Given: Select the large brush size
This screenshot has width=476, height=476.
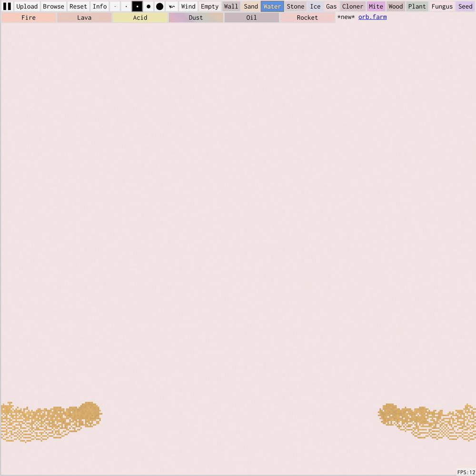Looking at the screenshot, I should click(x=149, y=6).
